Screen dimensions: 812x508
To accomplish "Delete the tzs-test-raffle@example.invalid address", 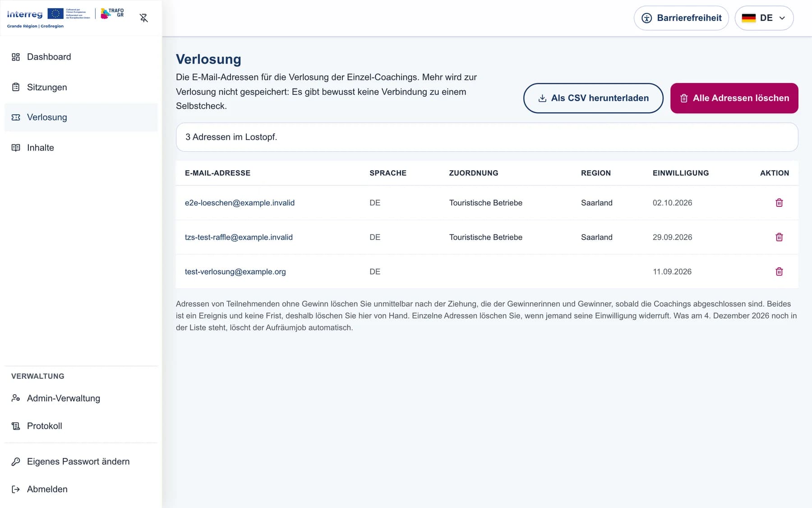I will [x=779, y=237].
